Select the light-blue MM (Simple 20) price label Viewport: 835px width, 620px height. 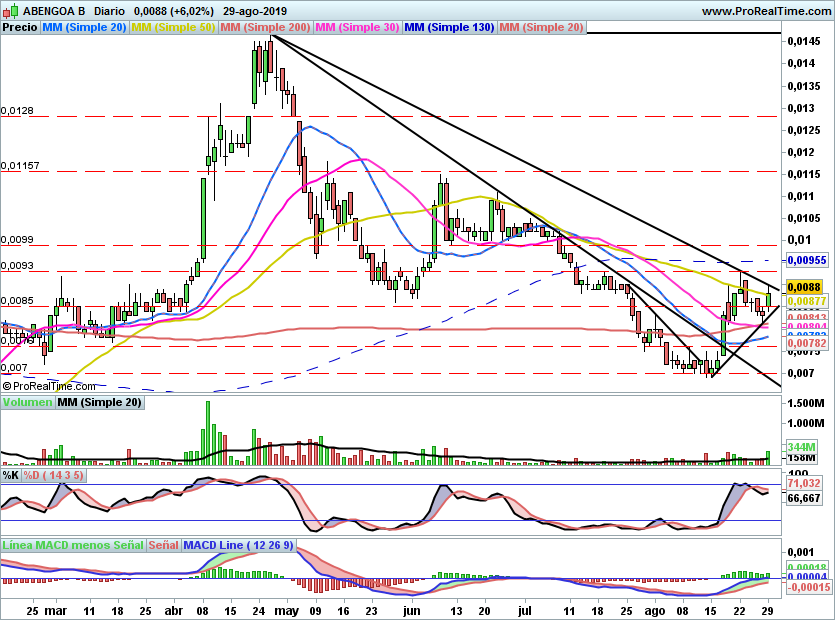coord(84,27)
